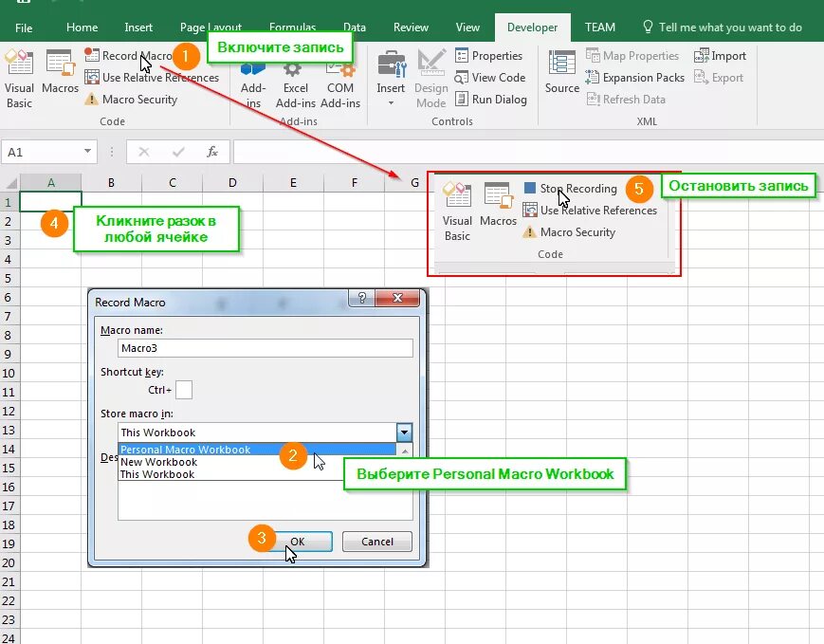The image size is (824, 644).
Task: Close the Record Macro dialog
Action: tap(398, 298)
